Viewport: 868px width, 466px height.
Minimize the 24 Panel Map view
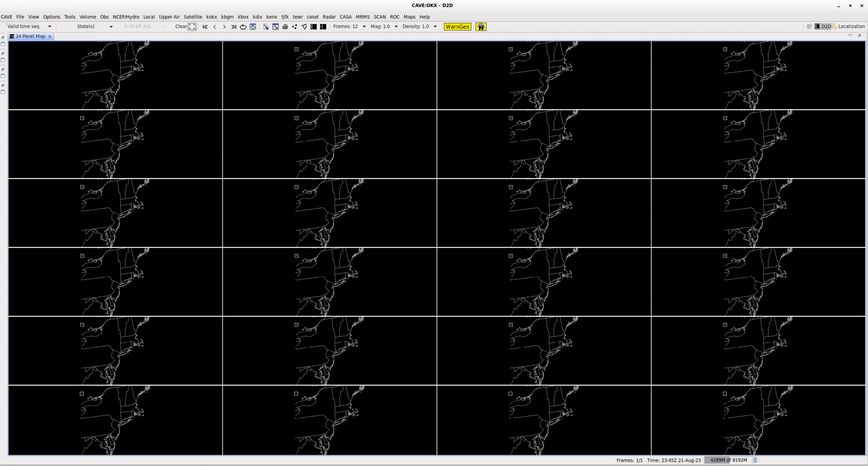[x=850, y=35]
